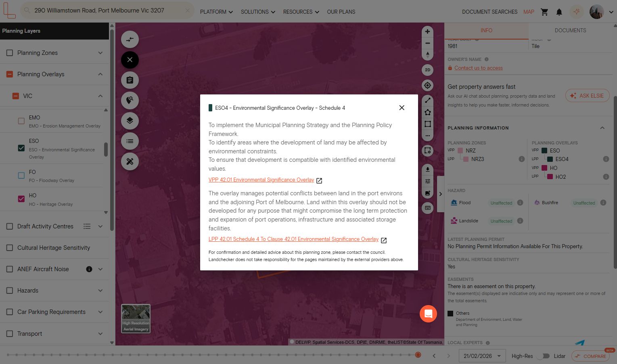Tick the Cultural Heritage Sensitivity checkbox
The image size is (617, 364).
(10, 248)
